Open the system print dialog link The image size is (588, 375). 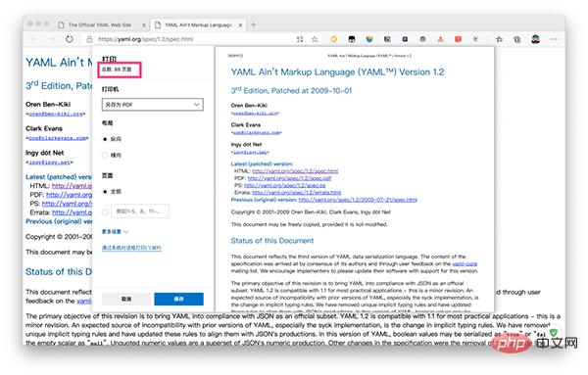click(131, 248)
